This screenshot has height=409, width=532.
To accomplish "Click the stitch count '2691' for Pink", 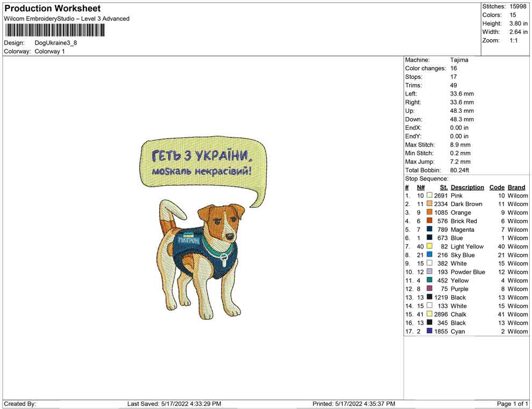I will (441, 195).
